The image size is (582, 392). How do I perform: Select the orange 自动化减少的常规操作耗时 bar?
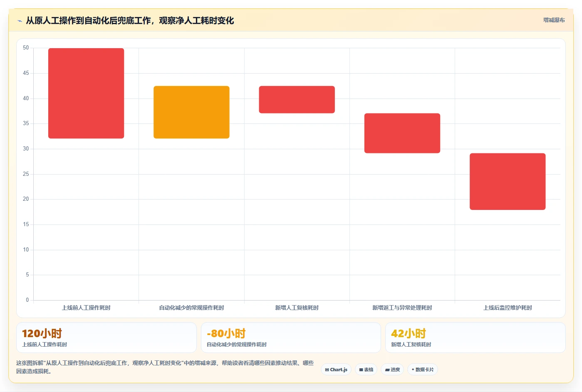click(191, 112)
